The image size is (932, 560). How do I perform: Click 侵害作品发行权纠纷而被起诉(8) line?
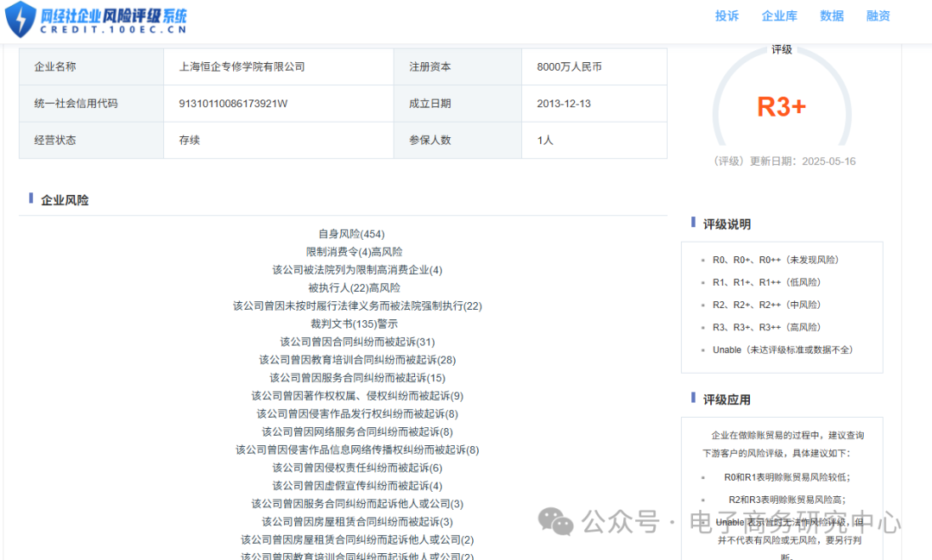pos(357,414)
